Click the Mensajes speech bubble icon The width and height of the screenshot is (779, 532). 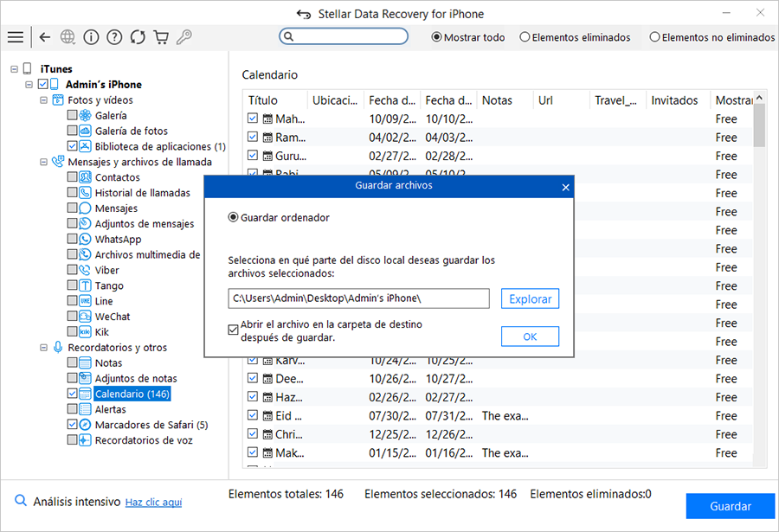[86, 208]
